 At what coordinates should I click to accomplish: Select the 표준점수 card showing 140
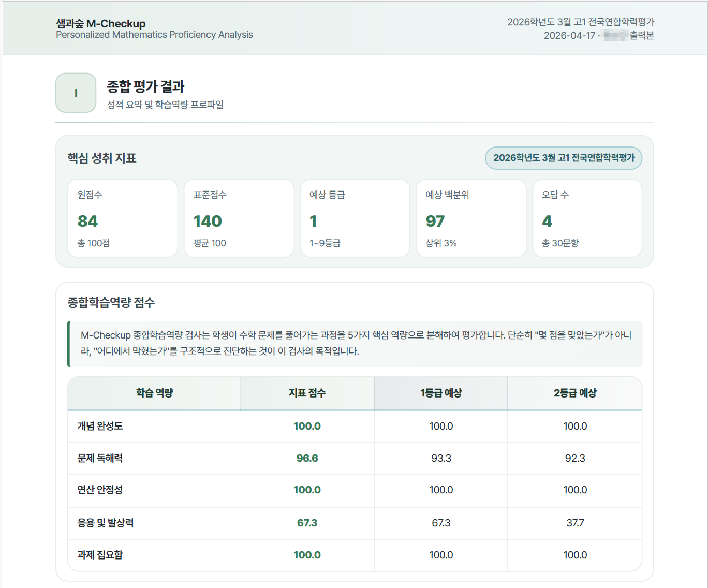[x=239, y=218]
